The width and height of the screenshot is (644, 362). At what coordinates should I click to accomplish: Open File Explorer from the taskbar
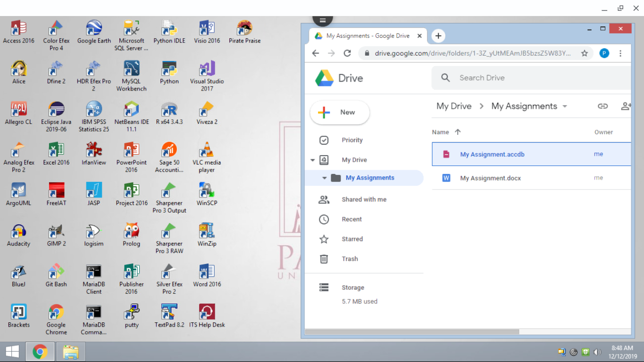[70, 352]
